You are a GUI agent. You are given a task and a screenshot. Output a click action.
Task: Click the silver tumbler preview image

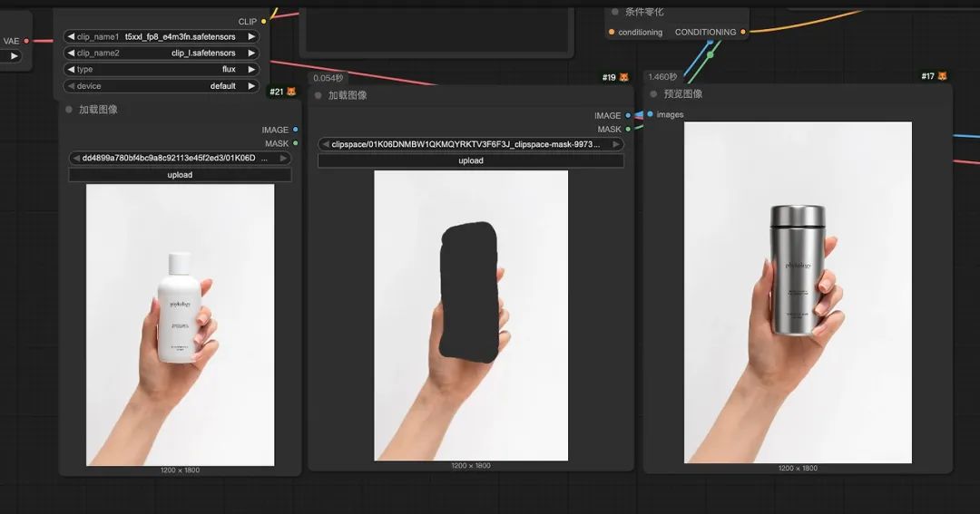(x=798, y=292)
